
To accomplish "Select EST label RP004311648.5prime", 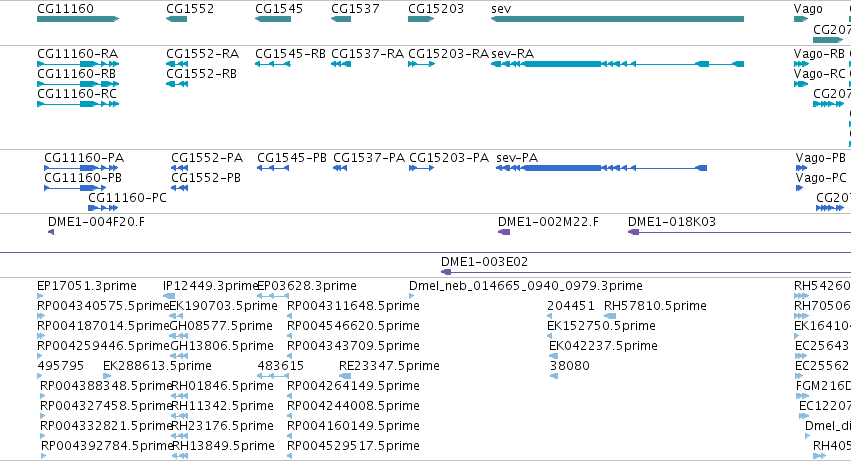I will pyautogui.click(x=353, y=306).
